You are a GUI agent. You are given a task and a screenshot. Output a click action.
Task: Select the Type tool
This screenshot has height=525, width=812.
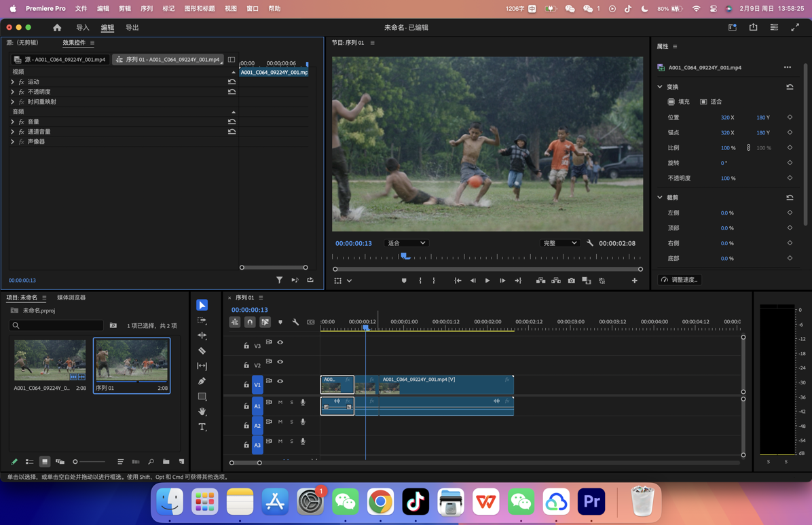(x=202, y=427)
